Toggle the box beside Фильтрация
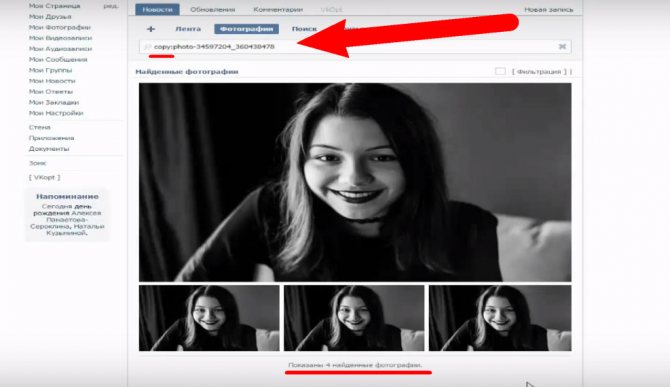Image resolution: width=670 pixels, height=387 pixels. 500,71
